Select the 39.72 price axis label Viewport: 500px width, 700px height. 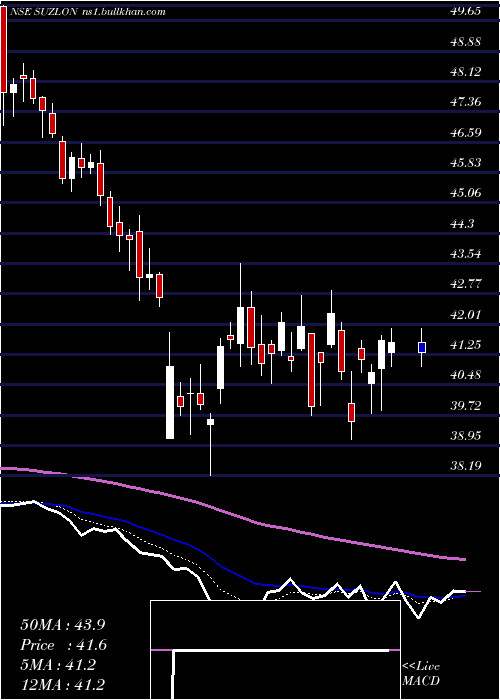[x=465, y=405]
